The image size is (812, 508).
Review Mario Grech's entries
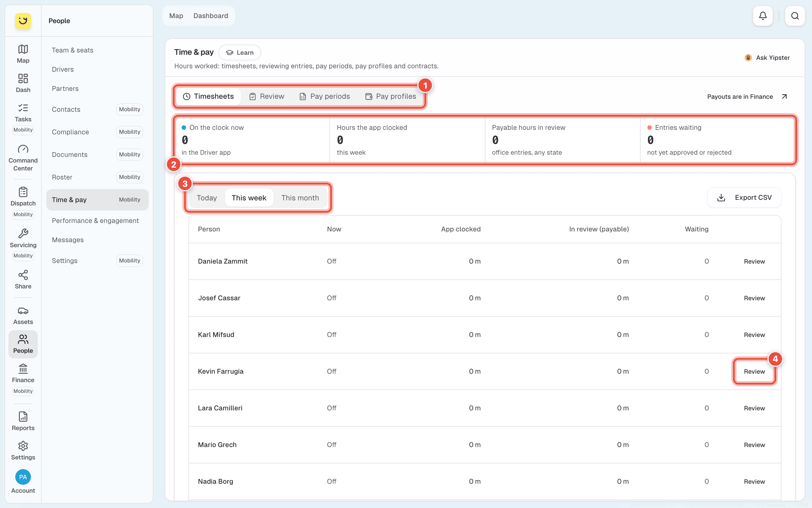754,444
